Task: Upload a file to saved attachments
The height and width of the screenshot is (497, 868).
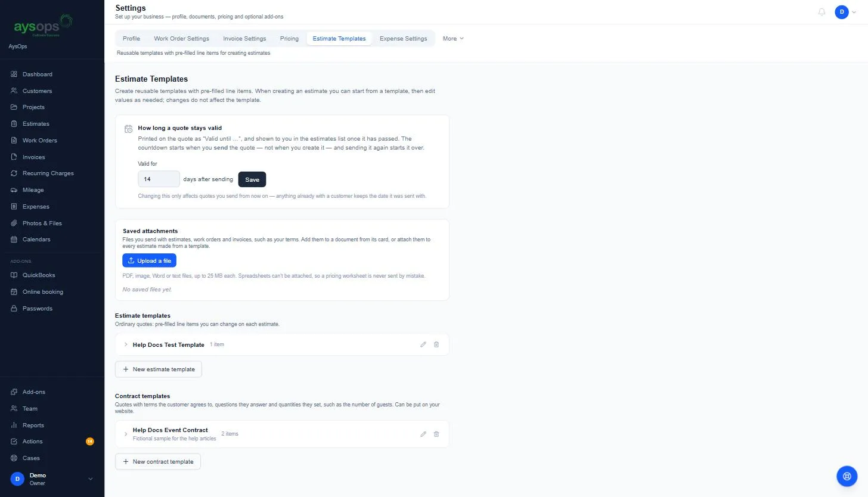Action: point(149,260)
